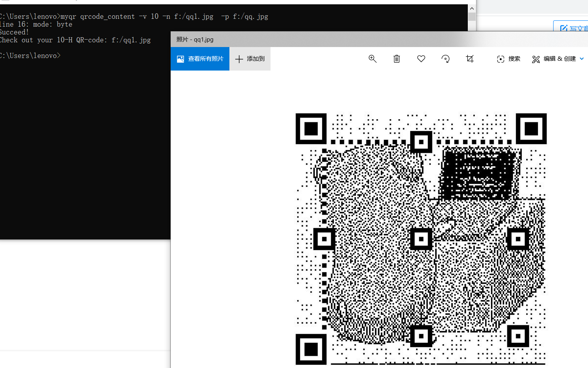Click the 添加到 button

(250, 59)
